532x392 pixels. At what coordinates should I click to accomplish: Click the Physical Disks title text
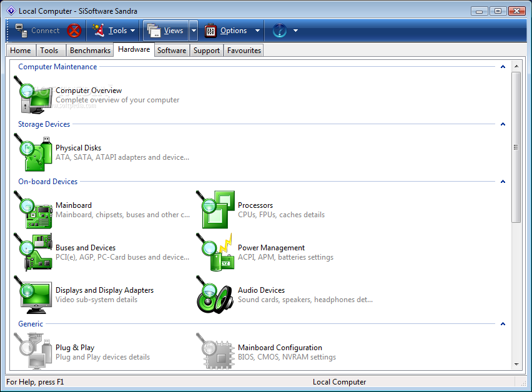79,148
